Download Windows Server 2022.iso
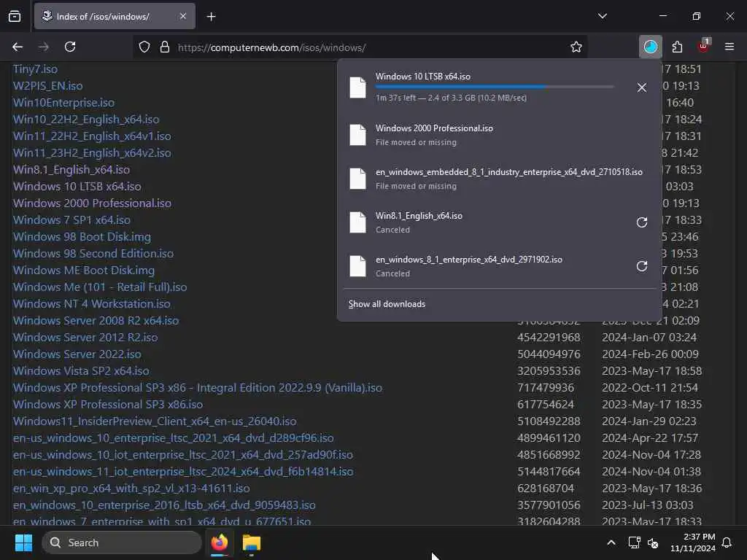 (x=77, y=354)
